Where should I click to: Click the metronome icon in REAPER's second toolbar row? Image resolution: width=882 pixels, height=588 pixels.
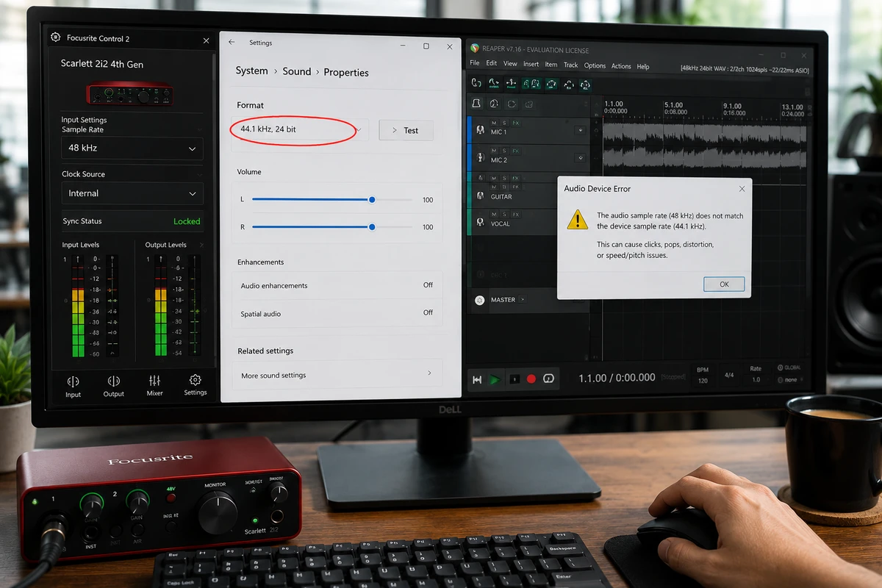pos(476,104)
